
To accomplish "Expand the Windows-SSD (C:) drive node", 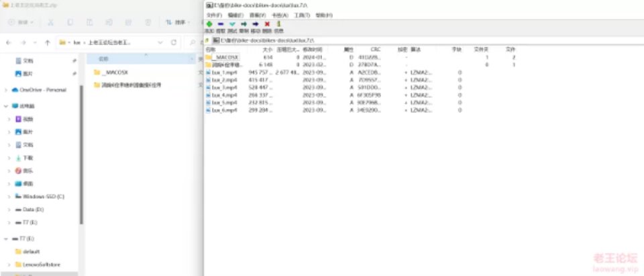I will [x=9, y=197].
